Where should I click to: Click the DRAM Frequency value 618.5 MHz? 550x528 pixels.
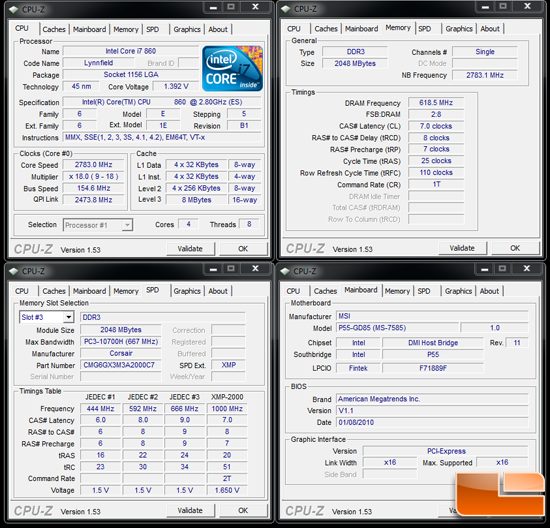(436, 103)
